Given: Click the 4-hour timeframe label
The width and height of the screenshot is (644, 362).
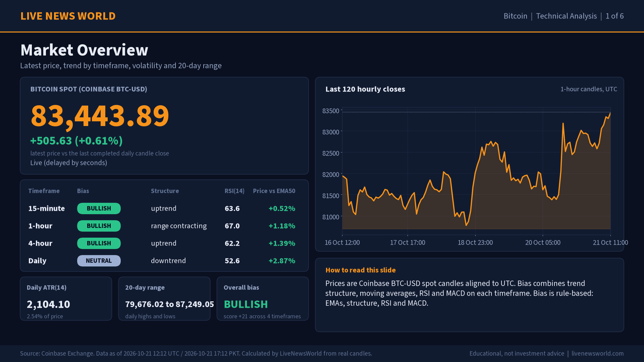Looking at the screenshot, I should (x=40, y=243).
